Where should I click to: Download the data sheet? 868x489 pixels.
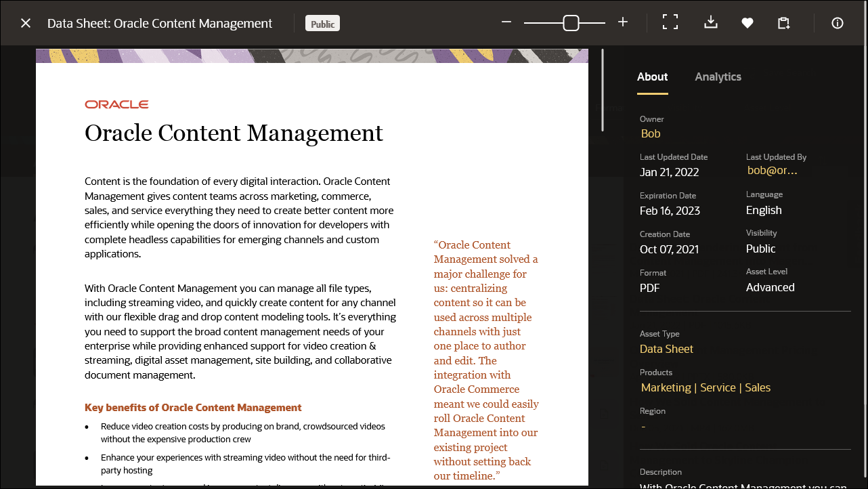tap(710, 22)
